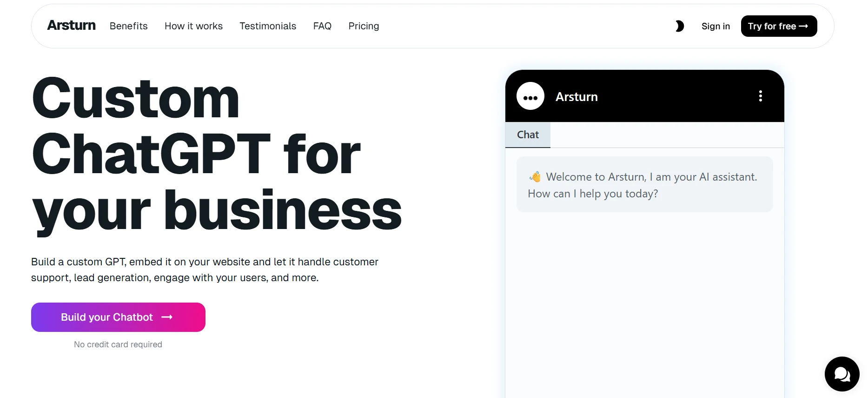Click the "Build a custom GPT" description paragraph
Viewport: 868px width, 398px height.
pos(205,270)
